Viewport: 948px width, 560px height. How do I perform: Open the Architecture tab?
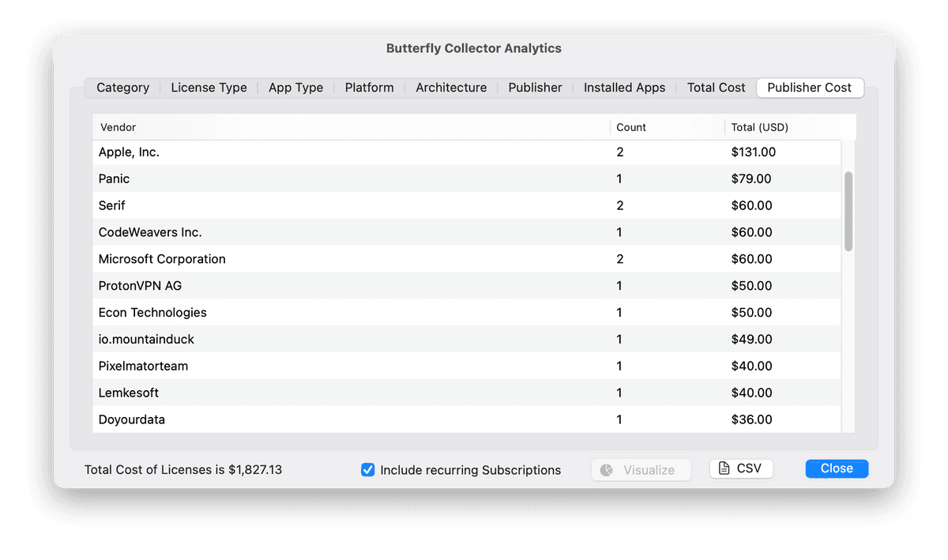click(451, 88)
